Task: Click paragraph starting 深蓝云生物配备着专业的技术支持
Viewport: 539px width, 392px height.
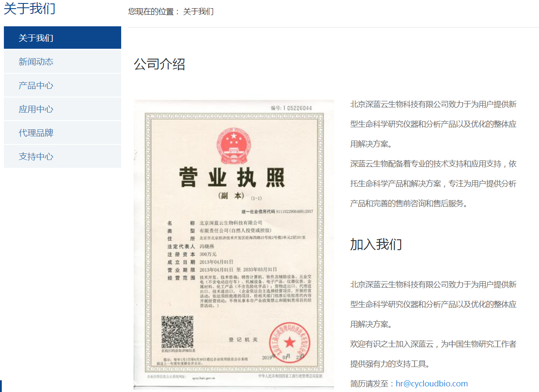Action: [433, 184]
